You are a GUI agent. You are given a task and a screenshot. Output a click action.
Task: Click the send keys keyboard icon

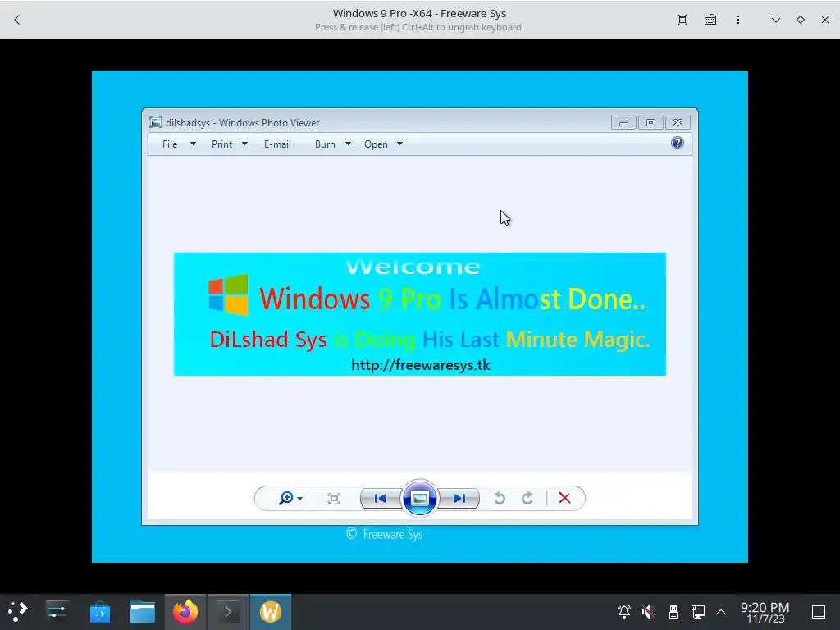pyautogui.click(x=710, y=20)
